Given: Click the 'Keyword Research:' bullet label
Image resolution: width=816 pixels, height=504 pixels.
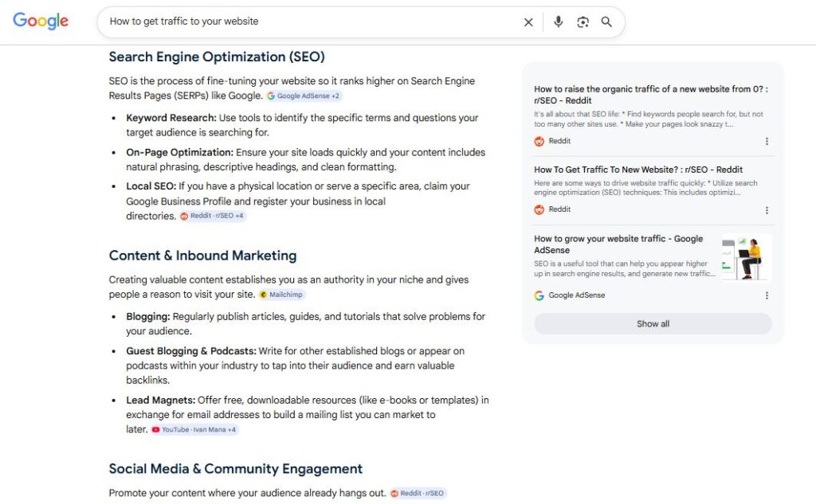Looking at the screenshot, I should [x=171, y=118].
